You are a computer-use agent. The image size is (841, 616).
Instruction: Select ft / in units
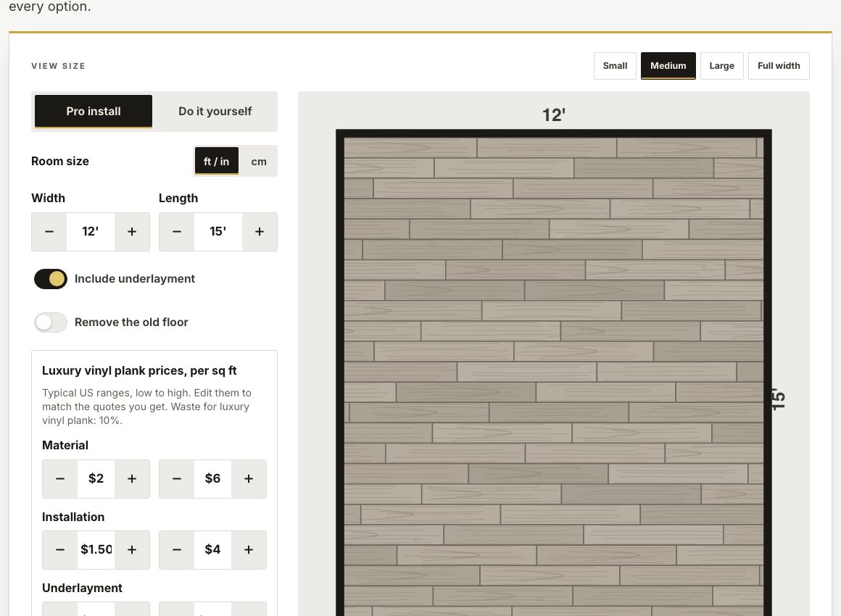[216, 162]
